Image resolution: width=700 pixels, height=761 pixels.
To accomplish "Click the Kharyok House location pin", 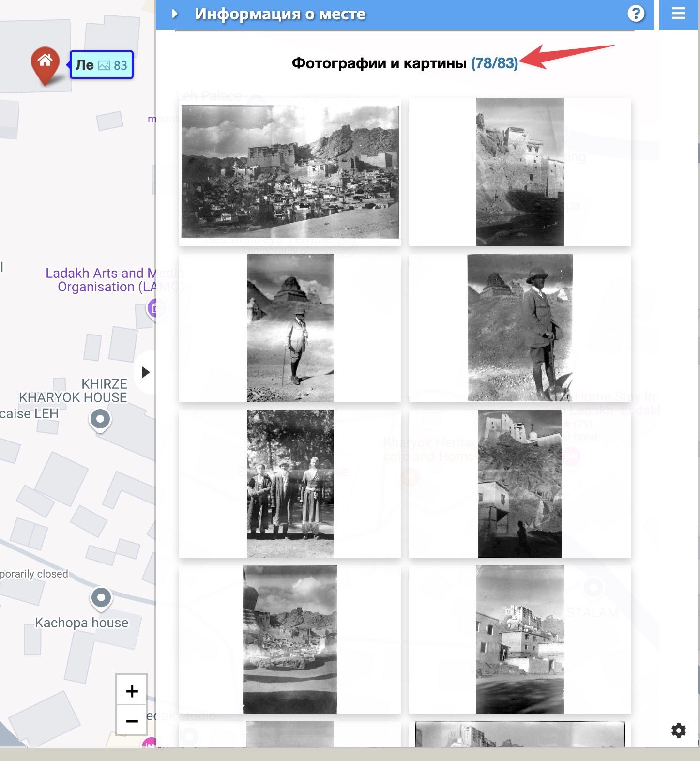I will pyautogui.click(x=100, y=419).
